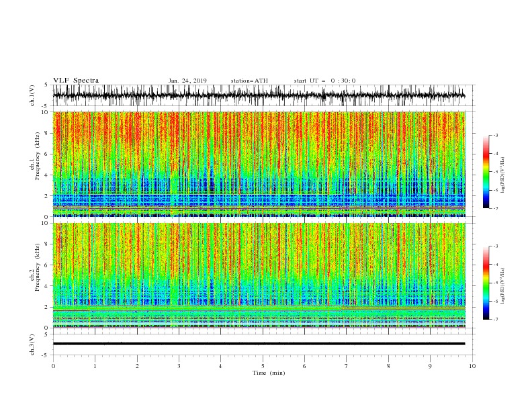Click the ch.1 color bar "log(PSD)(V²/Hz)" label
532x411 pixels.
pyautogui.click(x=503, y=175)
